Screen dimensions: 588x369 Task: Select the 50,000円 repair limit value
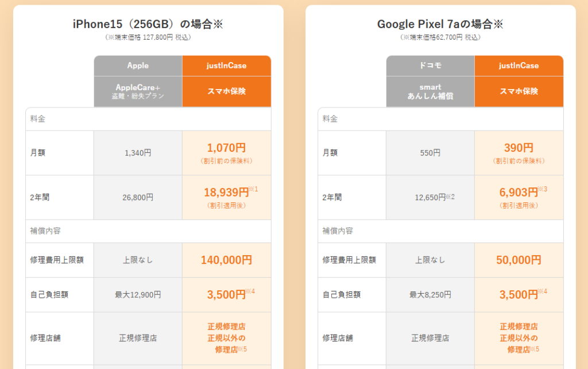(x=519, y=260)
